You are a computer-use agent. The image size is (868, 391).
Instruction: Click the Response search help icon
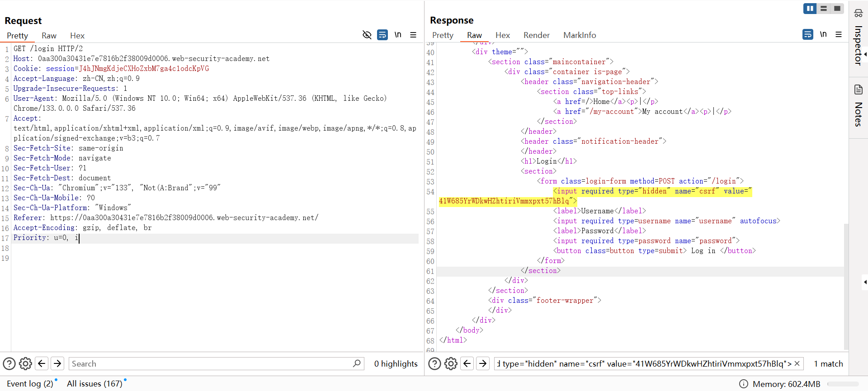434,363
